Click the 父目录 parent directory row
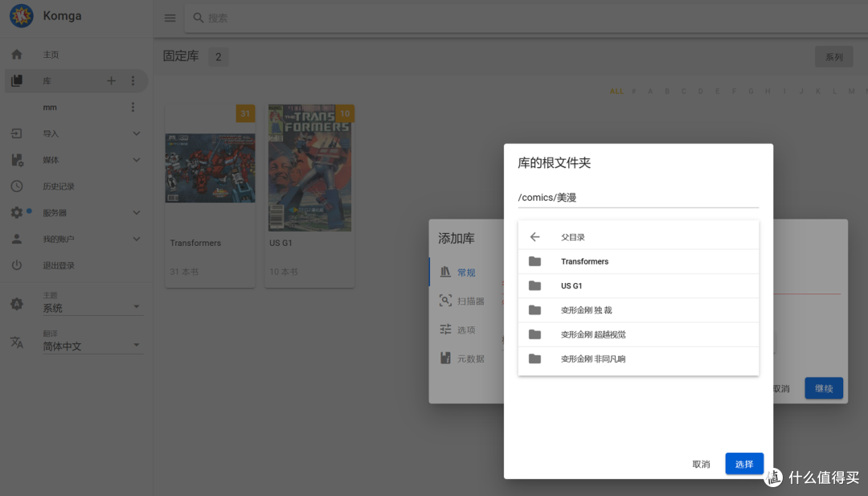 [638, 237]
